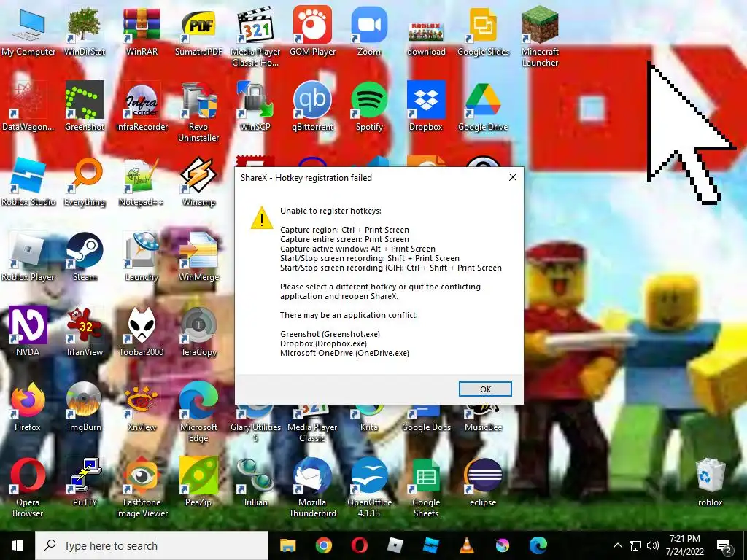Image resolution: width=747 pixels, height=560 pixels.
Task: Select the foobar2000 desktop icon
Action: point(142,332)
